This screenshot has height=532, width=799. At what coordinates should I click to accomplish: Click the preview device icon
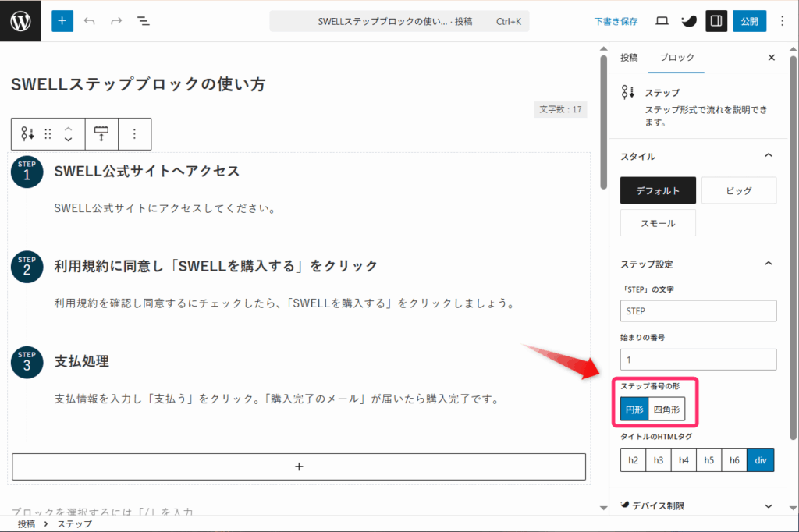662,21
